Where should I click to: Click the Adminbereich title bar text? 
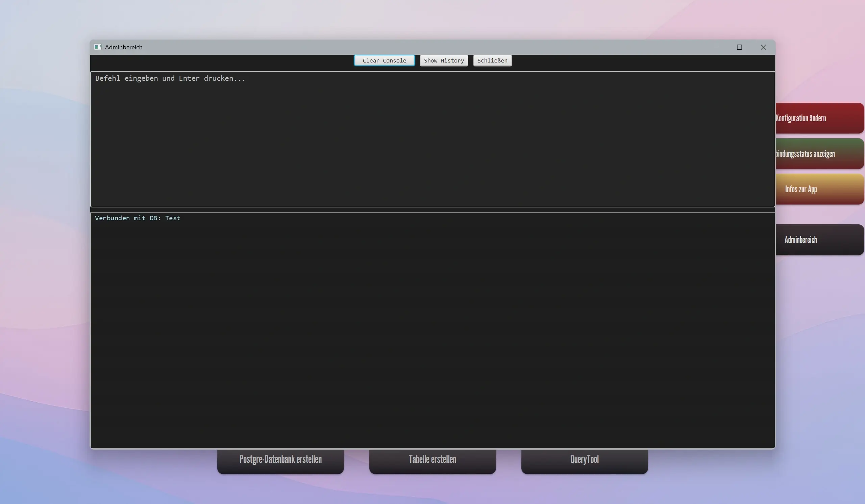click(124, 47)
